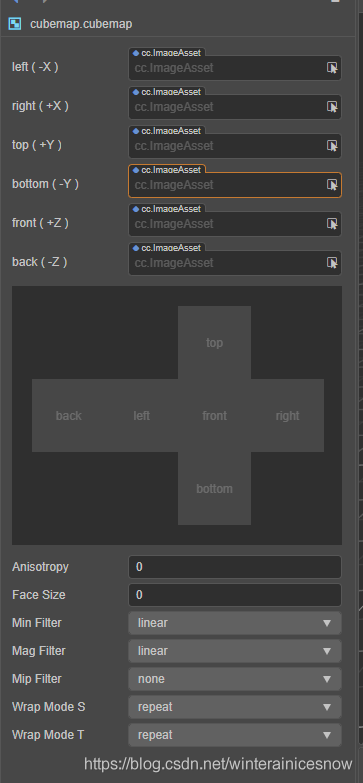363x783 pixels.
Task: Click the asset picker icon for top (+Y)
Action: (332, 145)
